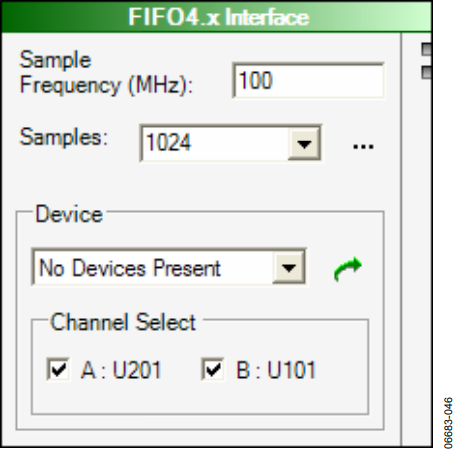Viewport: 453px width, 449px height.
Task: Click the No Devices Present text box
Action: [x=153, y=267]
